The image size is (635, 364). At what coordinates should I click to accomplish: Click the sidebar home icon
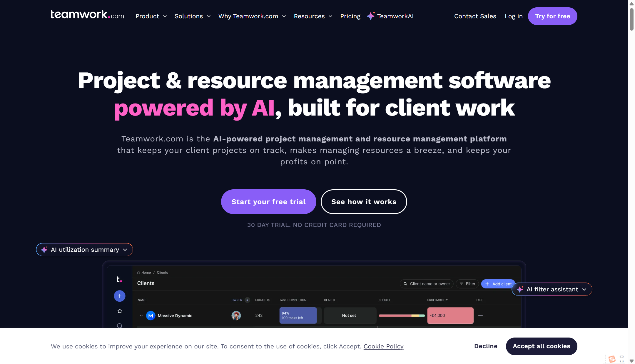click(x=119, y=311)
